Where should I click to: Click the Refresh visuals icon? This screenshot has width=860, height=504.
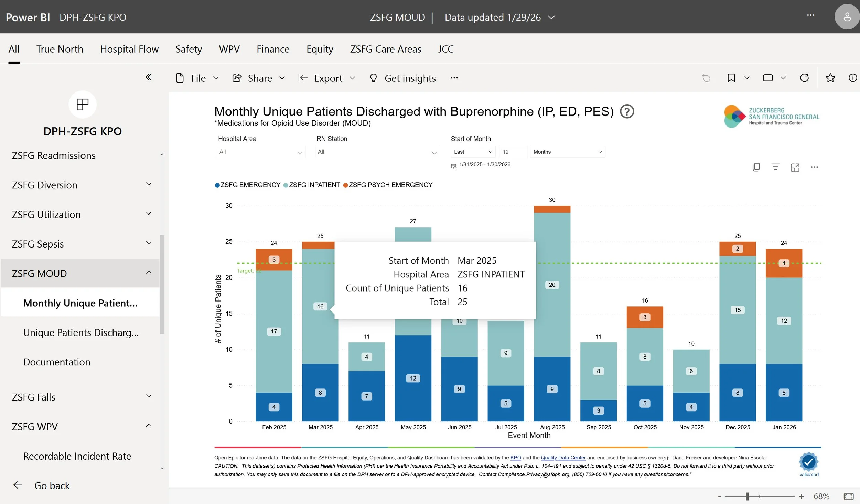[804, 78]
